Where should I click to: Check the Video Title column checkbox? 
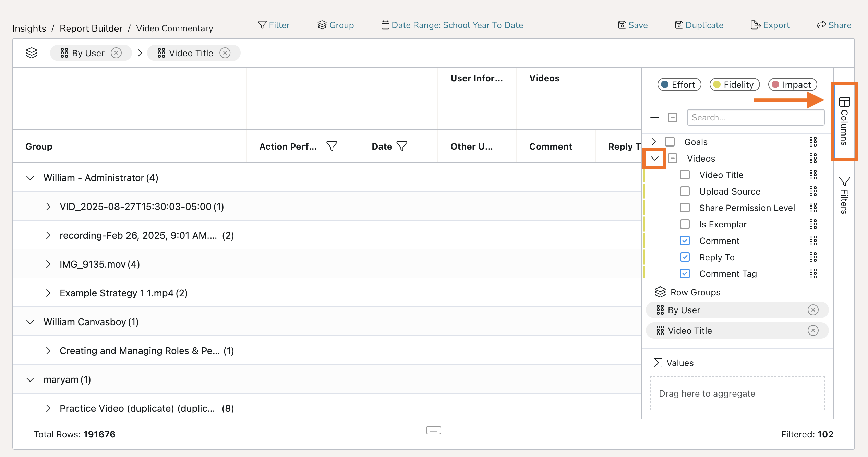point(685,175)
